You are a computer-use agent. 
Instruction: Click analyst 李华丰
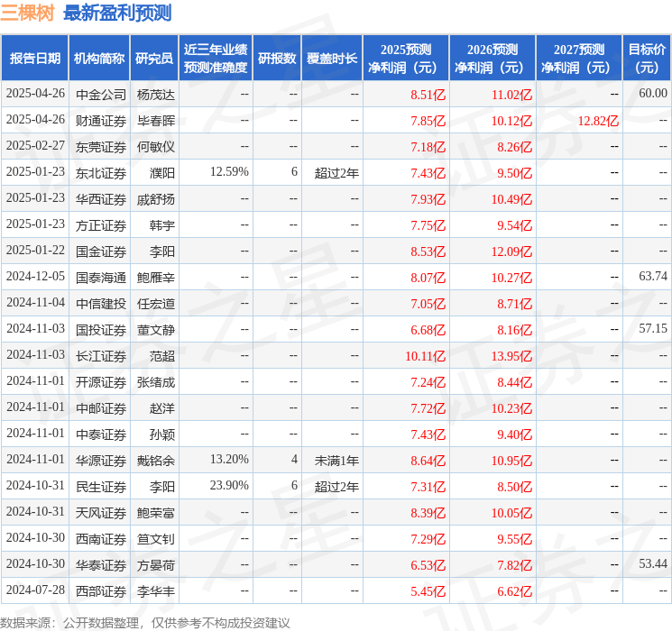click(156, 591)
